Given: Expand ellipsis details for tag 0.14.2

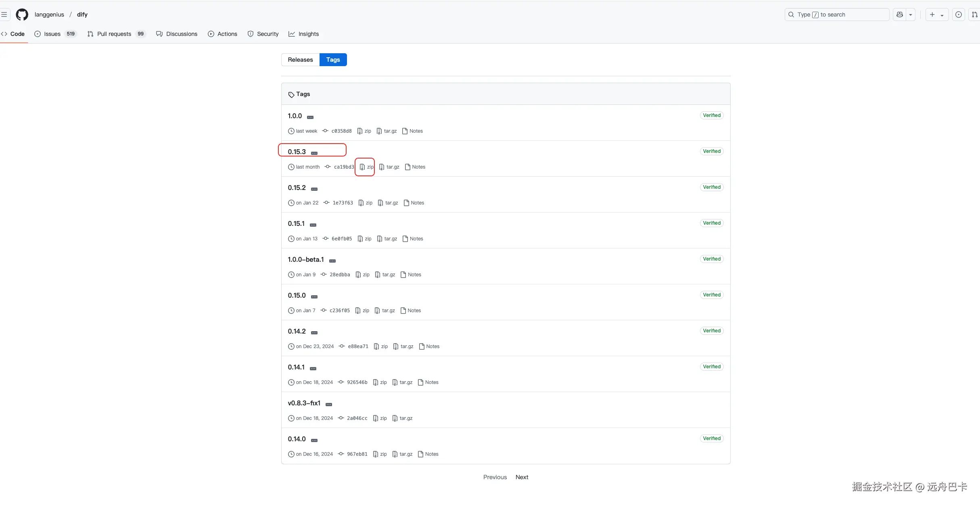Looking at the screenshot, I should (x=314, y=332).
